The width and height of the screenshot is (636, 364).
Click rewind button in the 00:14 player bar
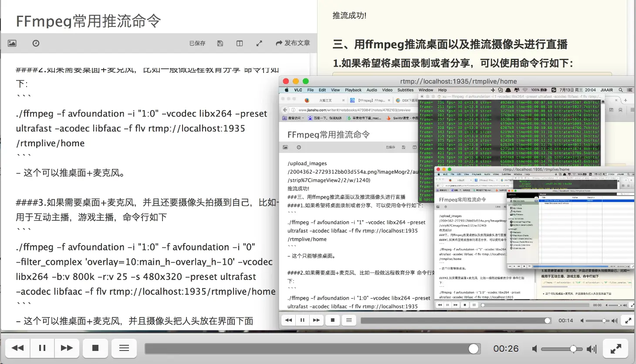click(x=288, y=320)
